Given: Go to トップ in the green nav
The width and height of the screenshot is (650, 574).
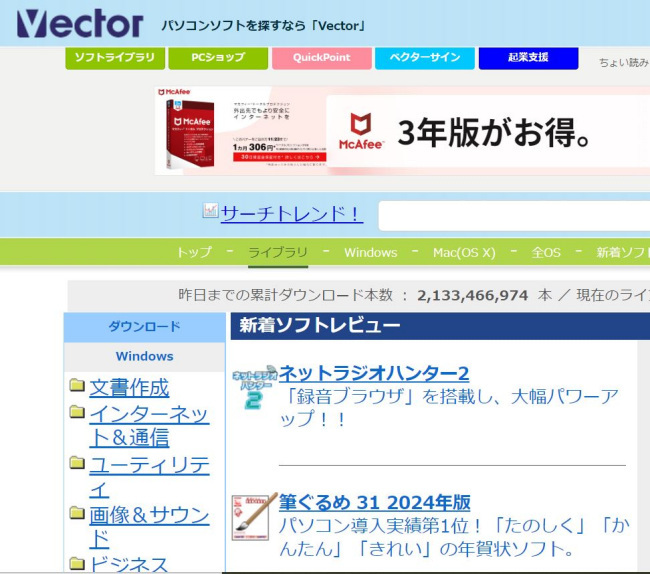Looking at the screenshot, I should [x=194, y=252].
